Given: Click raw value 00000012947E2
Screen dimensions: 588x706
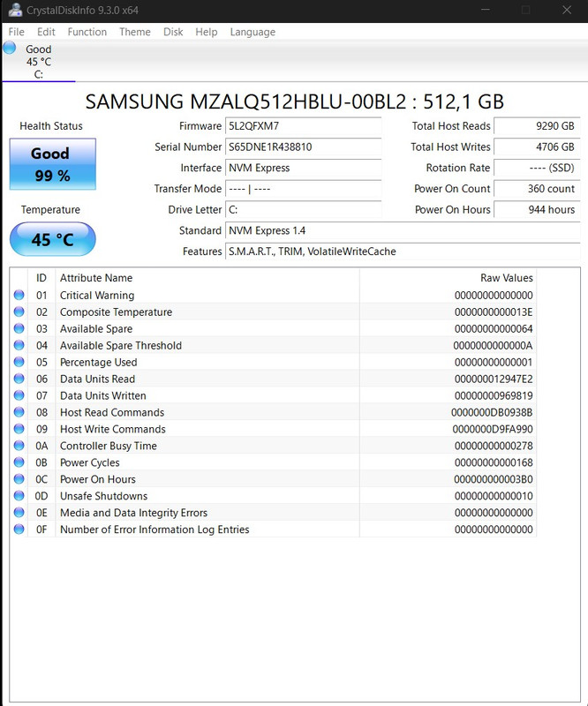Looking at the screenshot, I should 494,379.
